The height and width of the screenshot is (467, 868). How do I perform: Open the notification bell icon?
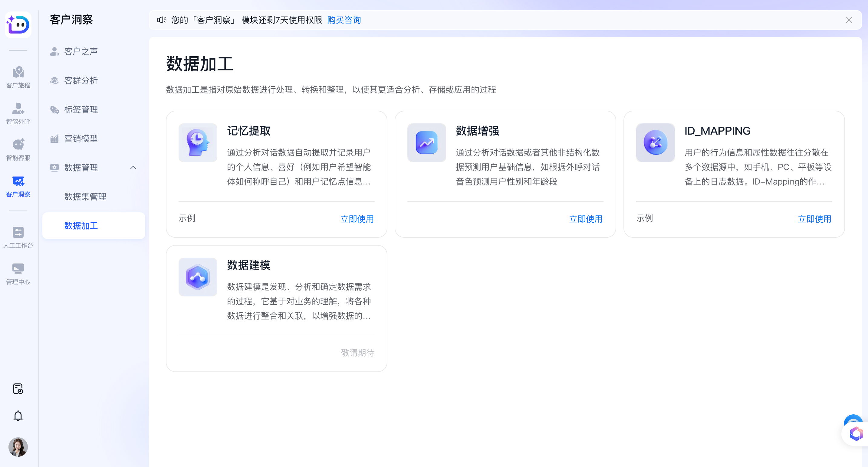click(18, 416)
